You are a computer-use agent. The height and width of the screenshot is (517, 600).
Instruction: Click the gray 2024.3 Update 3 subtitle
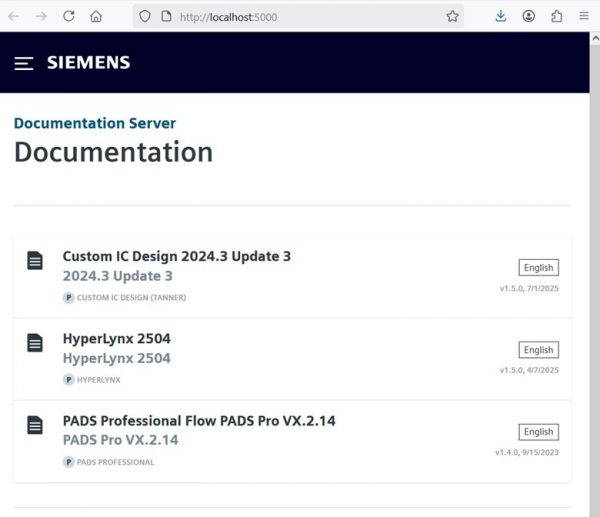click(117, 276)
